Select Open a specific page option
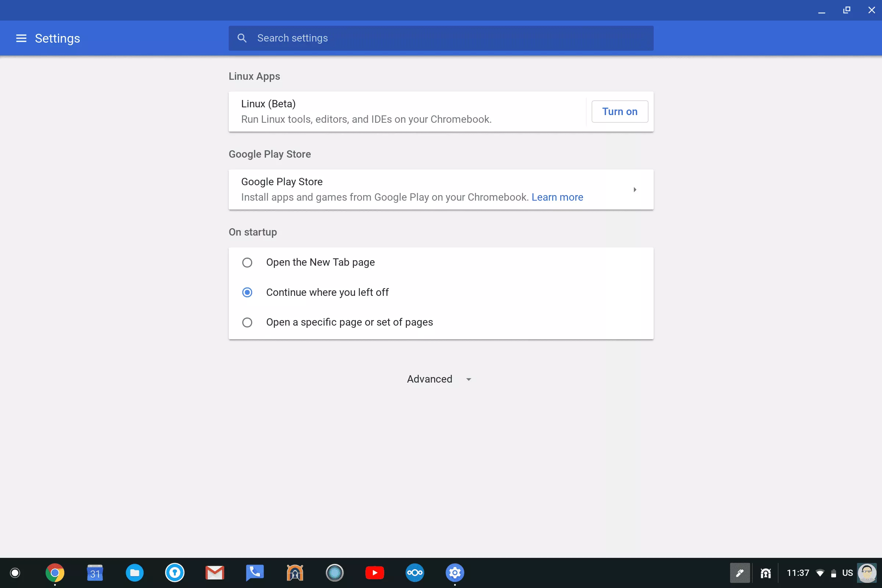Image resolution: width=882 pixels, height=588 pixels. [x=247, y=323]
